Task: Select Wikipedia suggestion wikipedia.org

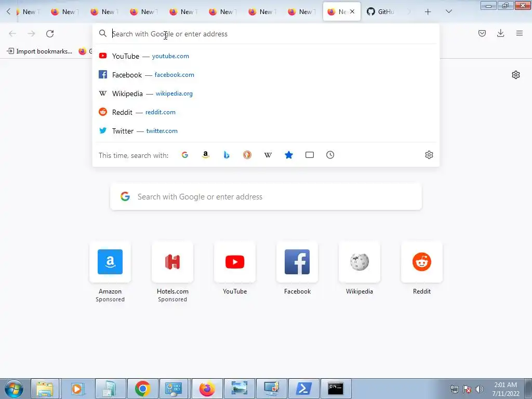Action: pos(266,94)
